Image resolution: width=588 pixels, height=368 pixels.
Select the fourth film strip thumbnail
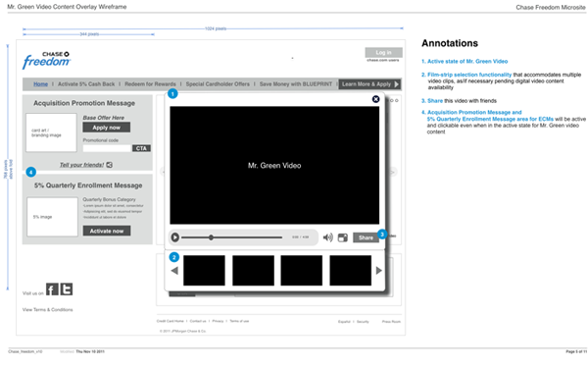tap(350, 271)
